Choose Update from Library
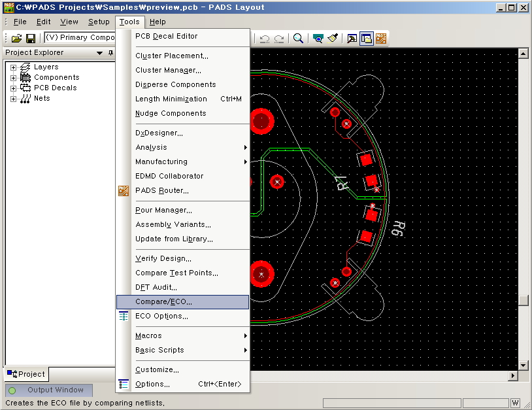The height and width of the screenshot is (410, 532). point(182,239)
